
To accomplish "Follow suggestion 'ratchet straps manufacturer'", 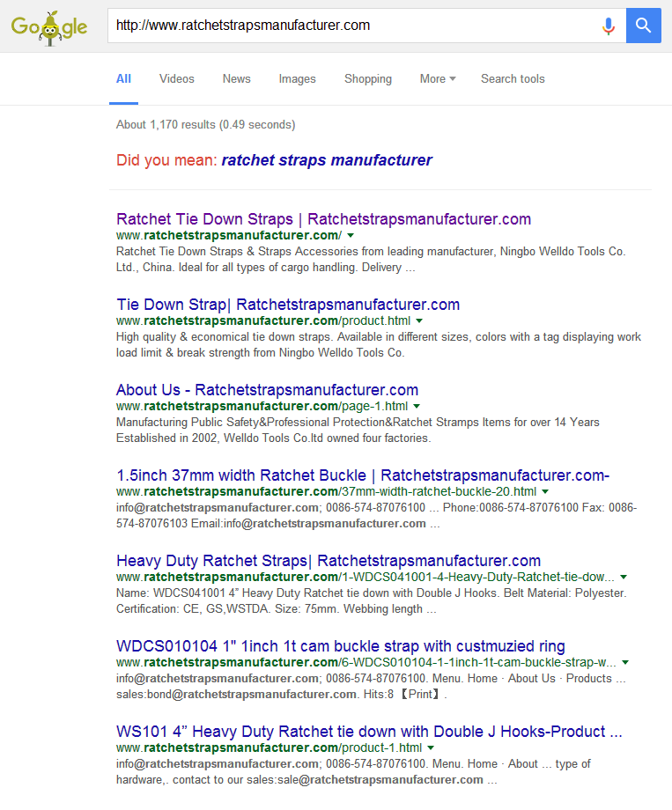I will tap(327, 160).
